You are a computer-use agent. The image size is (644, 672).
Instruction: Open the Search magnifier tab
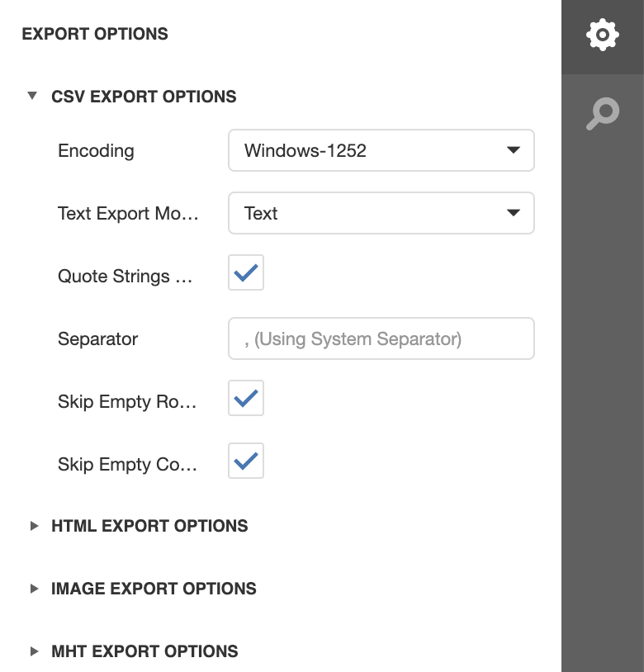603,114
